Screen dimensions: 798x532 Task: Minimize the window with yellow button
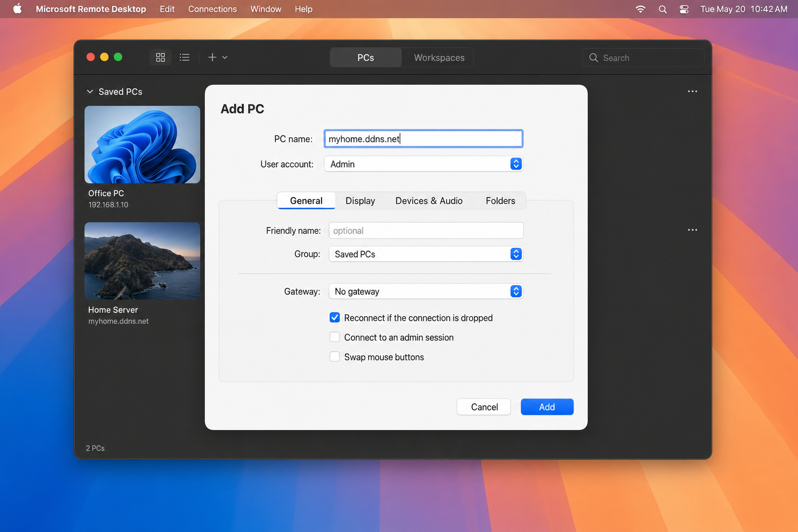point(104,57)
